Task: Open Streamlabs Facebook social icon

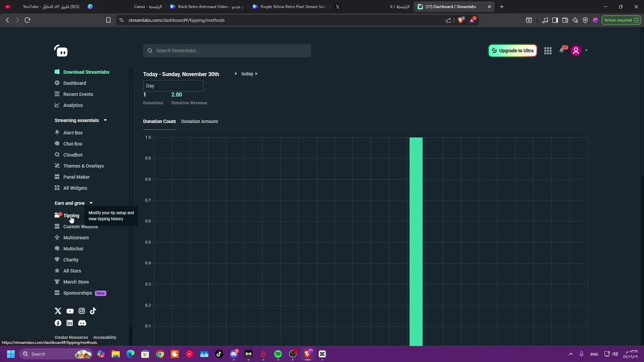Action: click(x=58, y=323)
